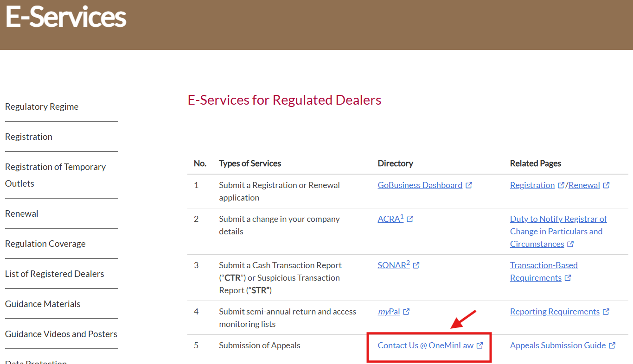Open Duty to Notify Registrar link

558,219
